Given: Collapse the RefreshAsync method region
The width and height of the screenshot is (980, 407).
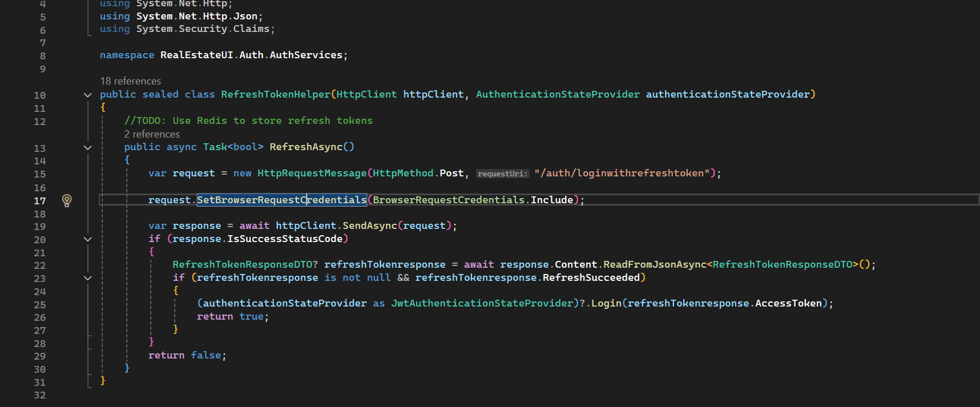Looking at the screenshot, I should pyautogui.click(x=88, y=147).
